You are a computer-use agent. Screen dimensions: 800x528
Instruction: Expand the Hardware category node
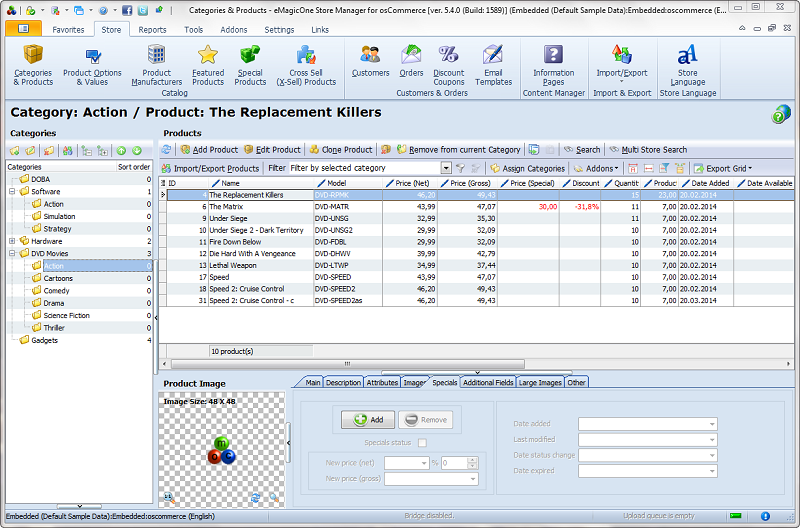[x=12, y=241]
